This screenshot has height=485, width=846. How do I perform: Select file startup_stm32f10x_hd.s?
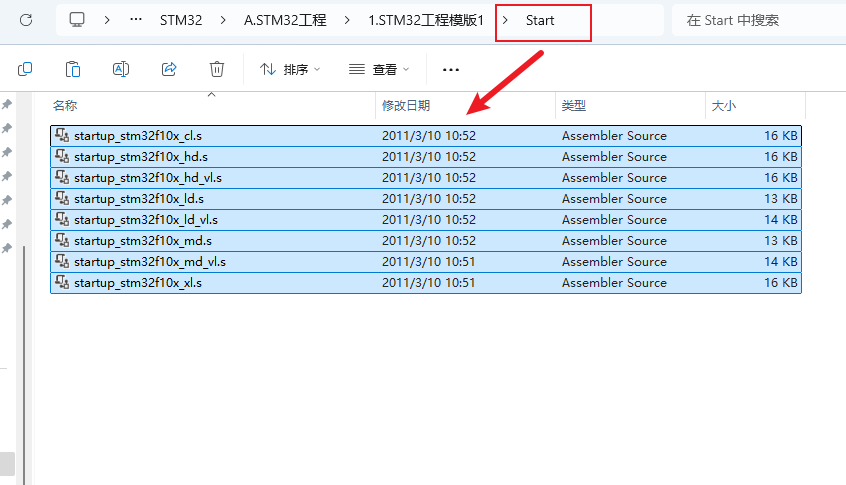point(426,157)
